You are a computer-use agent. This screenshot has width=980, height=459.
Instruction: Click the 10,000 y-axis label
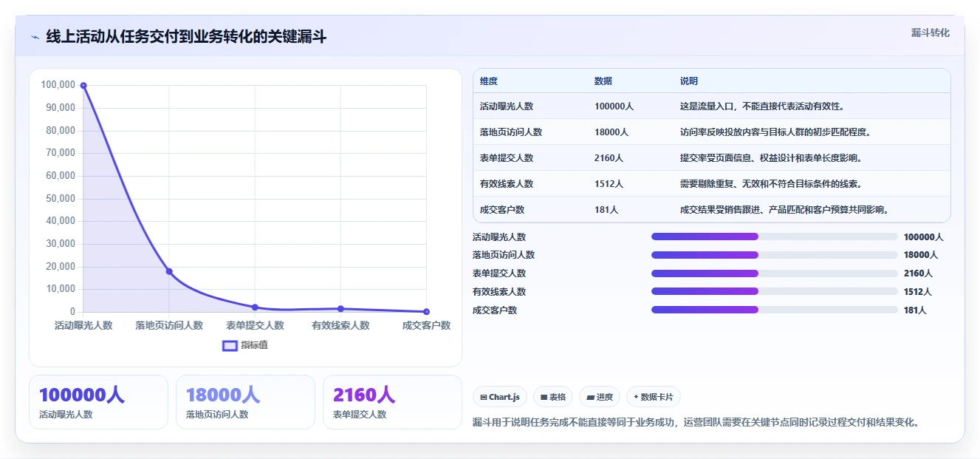point(61,289)
